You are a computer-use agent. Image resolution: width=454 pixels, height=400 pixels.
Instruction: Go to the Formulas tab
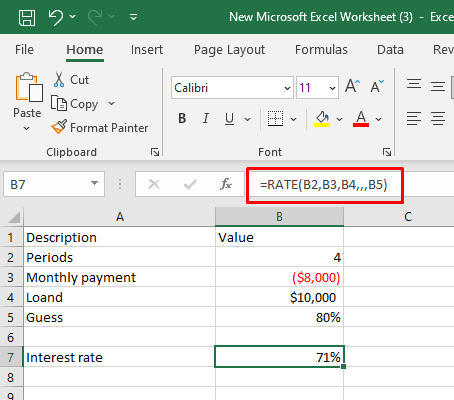[321, 50]
